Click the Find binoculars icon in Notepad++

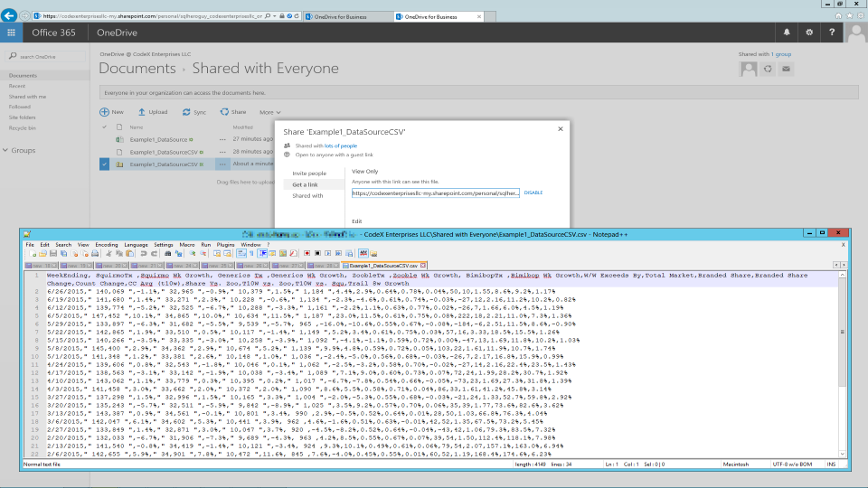[168, 253]
